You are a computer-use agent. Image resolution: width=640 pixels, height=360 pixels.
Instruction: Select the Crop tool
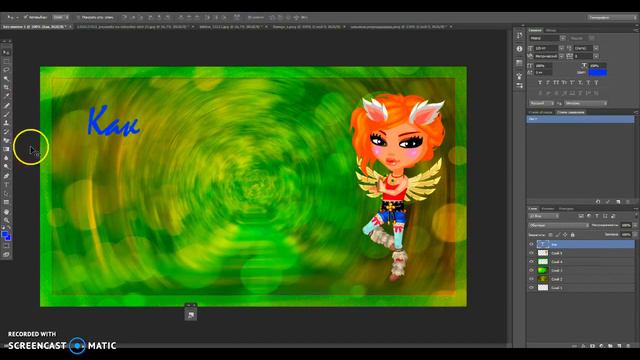[x=6, y=87]
